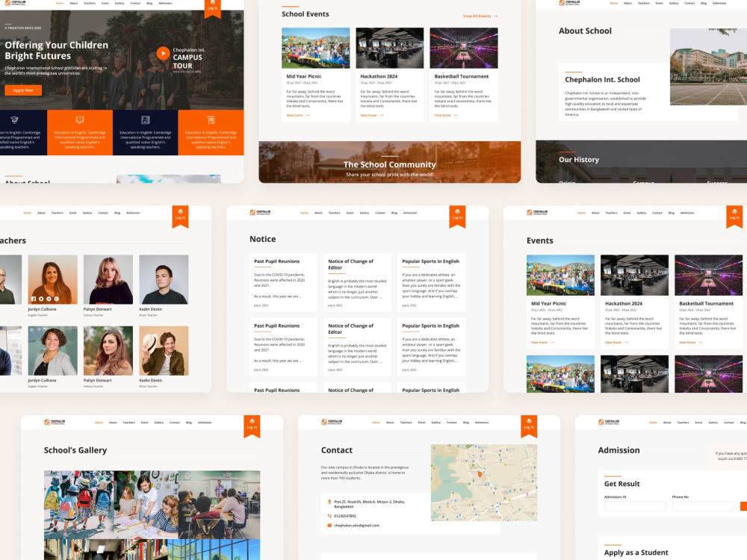Open View All Events link in School Events
The width and height of the screenshot is (747, 560).
click(x=480, y=16)
